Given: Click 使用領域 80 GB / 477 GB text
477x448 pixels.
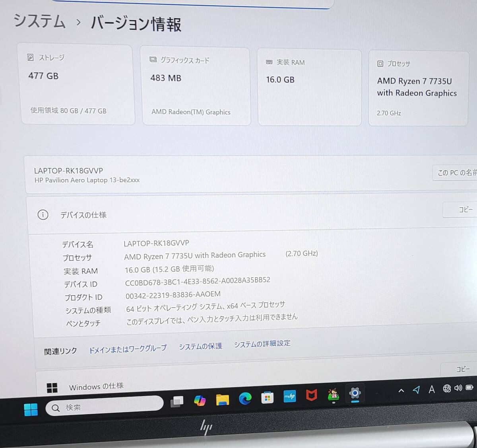Looking at the screenshot, I should tap(68, 111).
